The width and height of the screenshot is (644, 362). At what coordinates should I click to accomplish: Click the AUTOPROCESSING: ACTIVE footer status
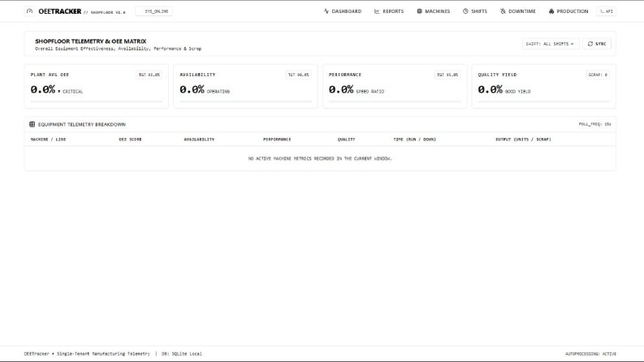coord(590,354)
